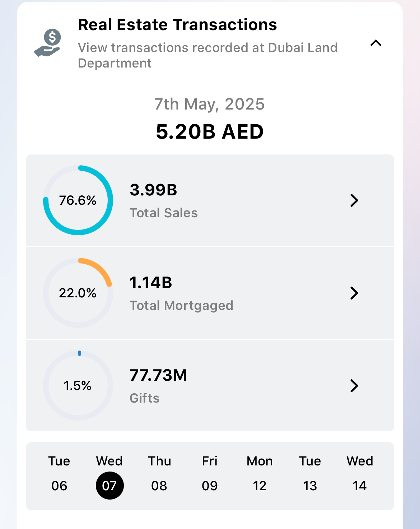Select Mon 12 in date strip

coord(260,473)
